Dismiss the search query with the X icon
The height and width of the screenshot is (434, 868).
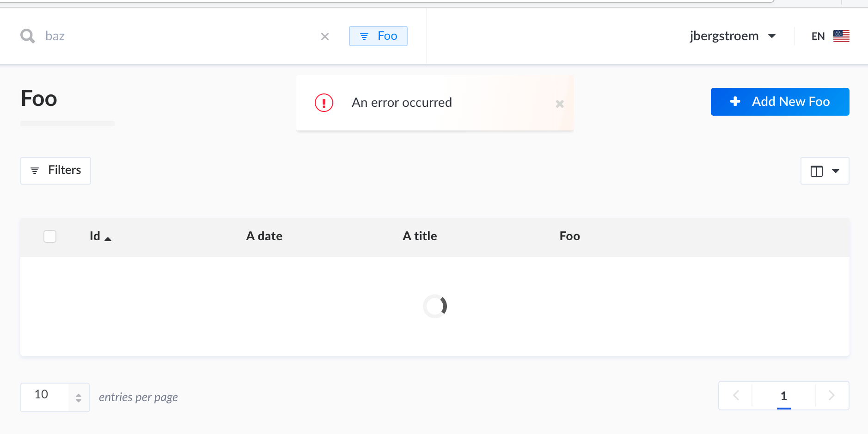(325, 36)
